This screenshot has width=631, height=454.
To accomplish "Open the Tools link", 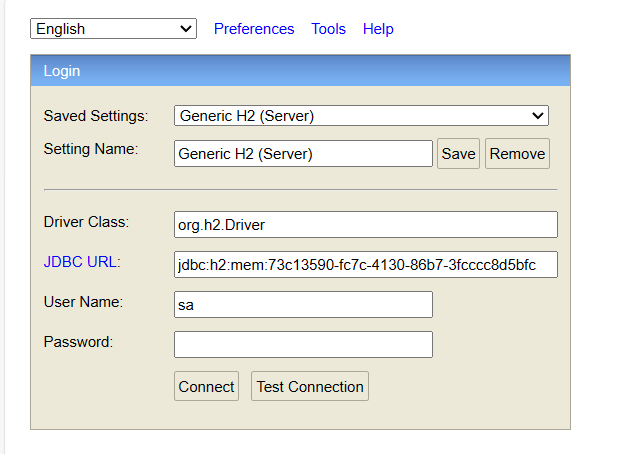I will (328, 29).
